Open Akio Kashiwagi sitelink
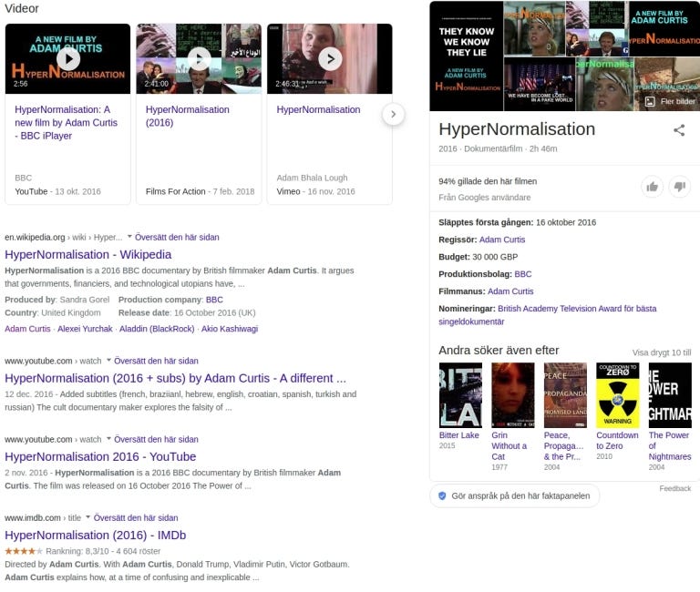Image resolution: width=700 pixels, height=592 pixels. point(230,329)
